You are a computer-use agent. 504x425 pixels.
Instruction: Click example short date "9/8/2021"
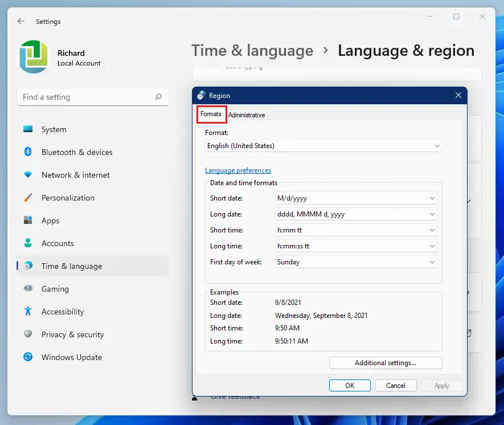coord(288,302)
